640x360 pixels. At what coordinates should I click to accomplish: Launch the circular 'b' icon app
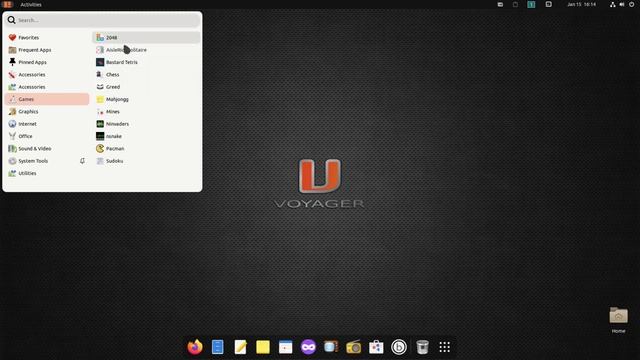(399, 347)
